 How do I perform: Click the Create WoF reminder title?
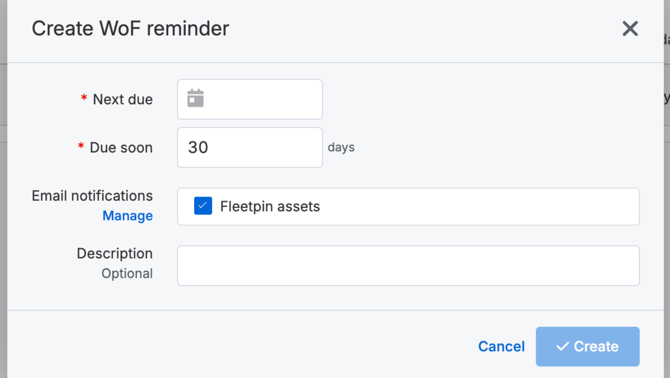click(131, 29)
